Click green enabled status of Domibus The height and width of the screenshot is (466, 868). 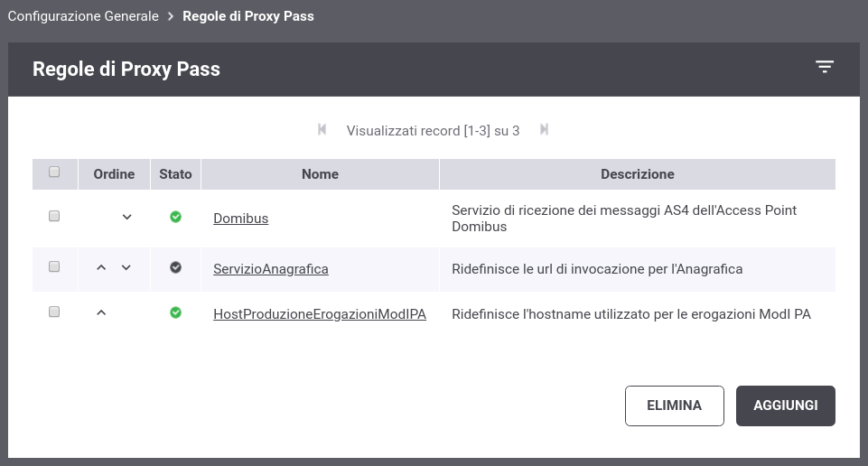coord(175,217)
